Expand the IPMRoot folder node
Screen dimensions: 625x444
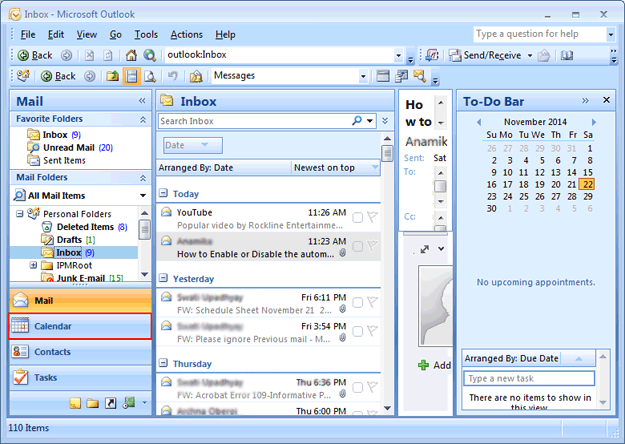33,265
